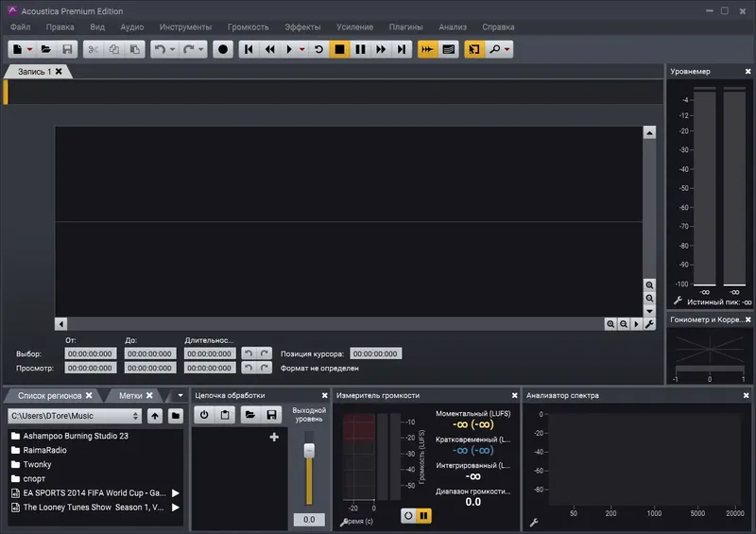756x534 pixels.
Task: Toggle spectrogram view mode
Action: [x=448, y=49]
